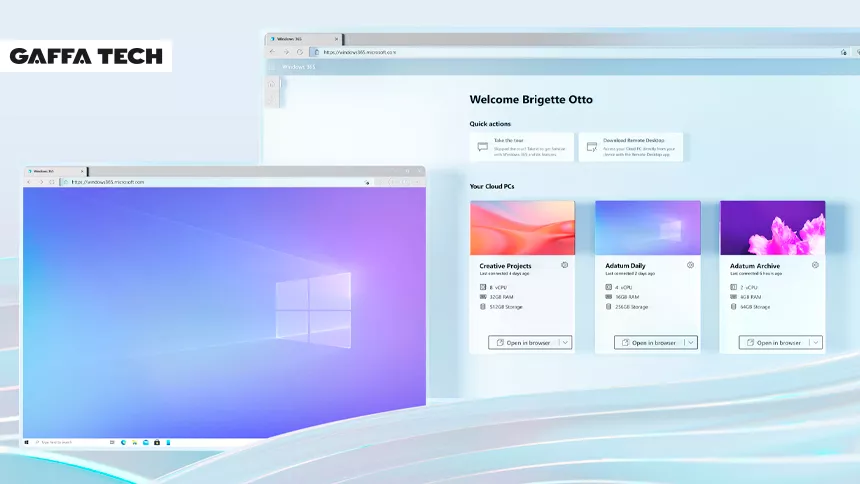The width and height of the screenshot is (860, 484).
Task: Open File Explorer from Cloud PC taskbar
Action: pyautogui.click(x=134, y=442)
